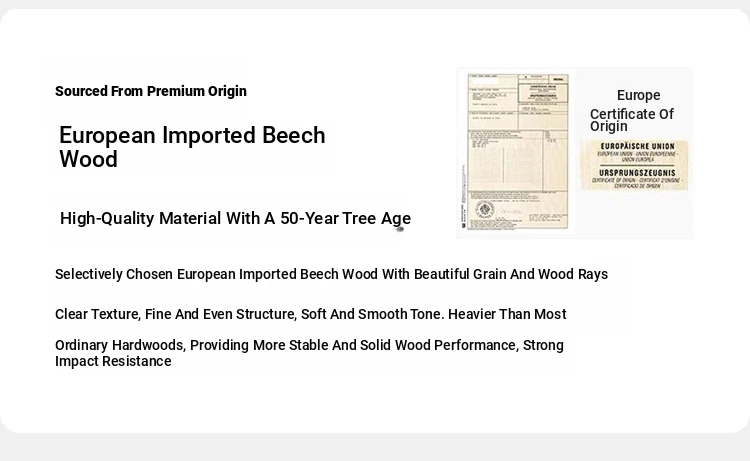The height and width of the screenshot is (461, 750).
Task: Click the 'Wood Rays' words in the description
Action: [573, 274]
